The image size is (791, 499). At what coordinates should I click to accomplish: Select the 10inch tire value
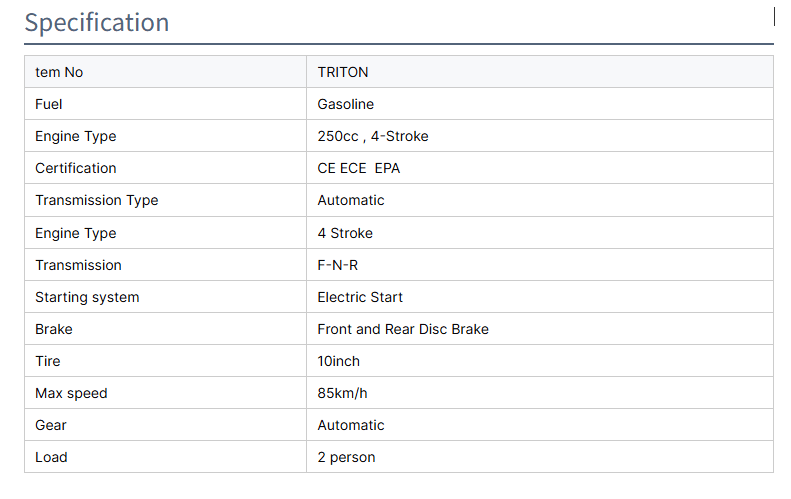point(339,361)
